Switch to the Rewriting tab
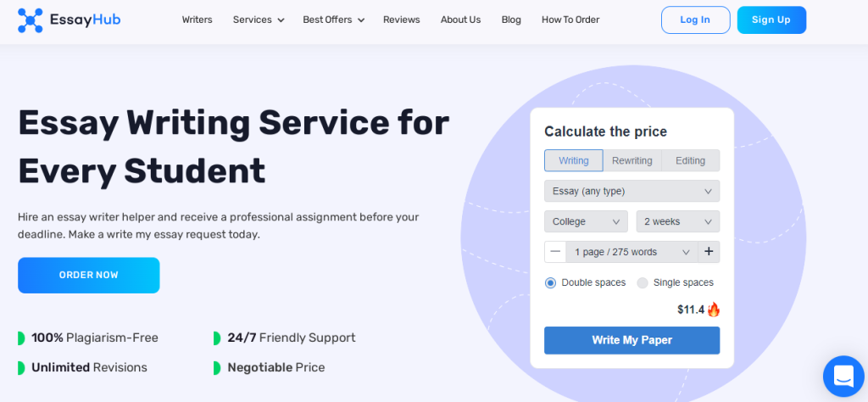Viewport: 868px width, 402px height. pyautogui.click(x=632, y=160)
